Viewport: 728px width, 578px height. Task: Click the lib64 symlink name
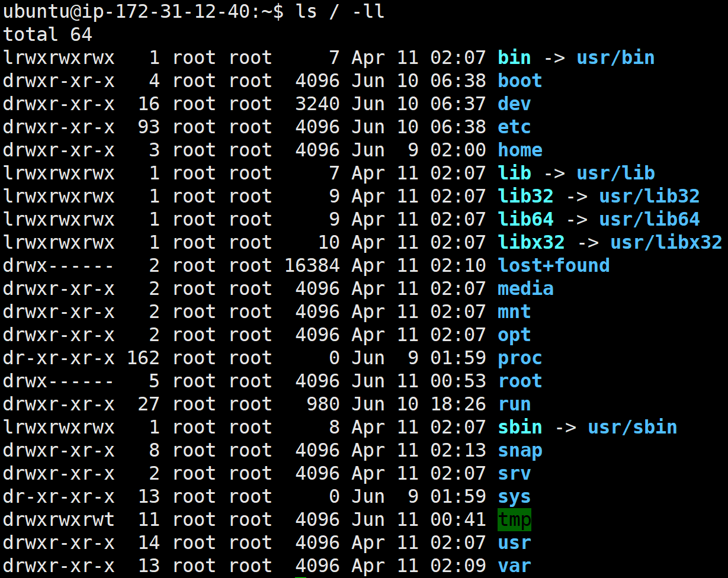point(525,219)
